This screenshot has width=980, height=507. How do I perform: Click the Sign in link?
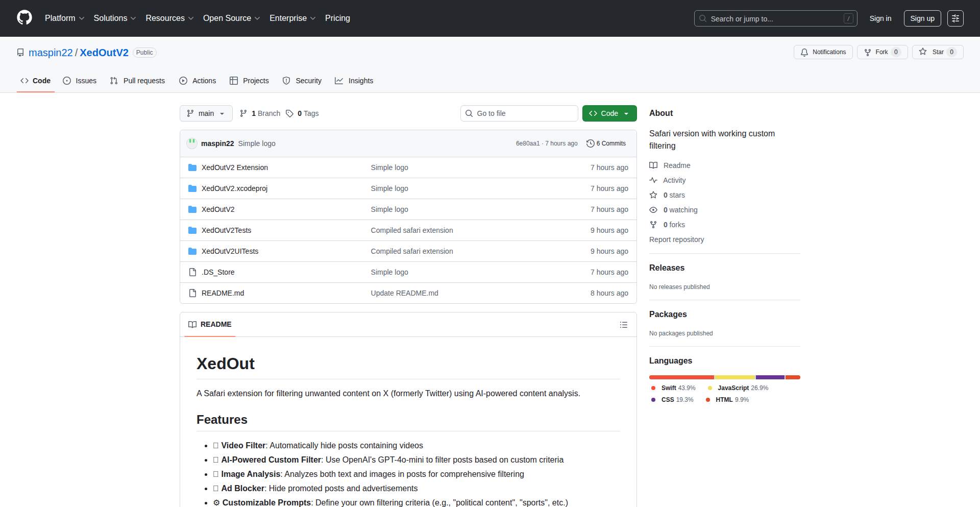880,18
